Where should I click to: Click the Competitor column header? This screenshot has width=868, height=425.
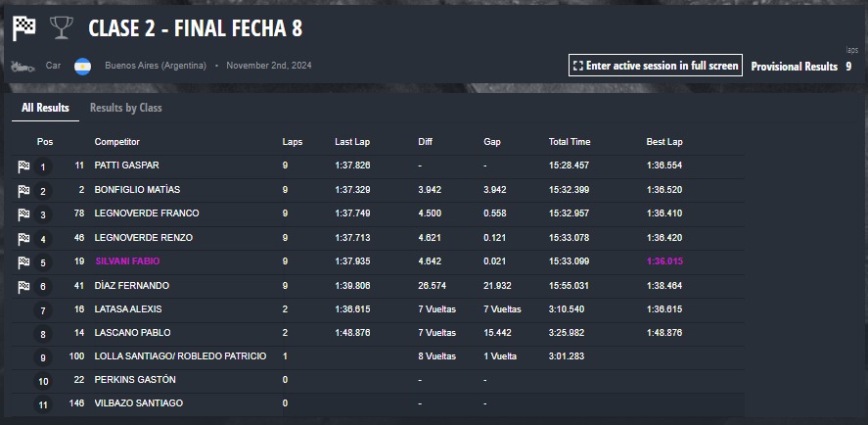(x=116, y=142)
